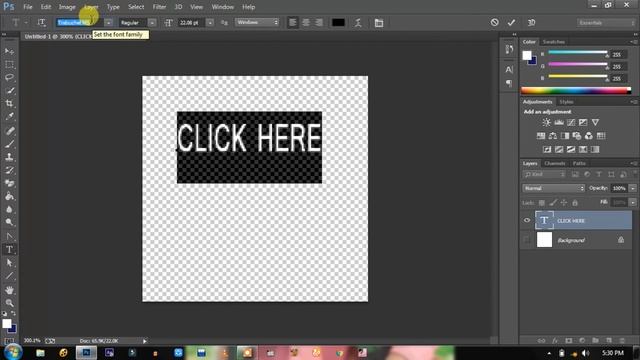Select the Lasso tool
The height and width of the screenshot is (360, 640).
(9, 78)
